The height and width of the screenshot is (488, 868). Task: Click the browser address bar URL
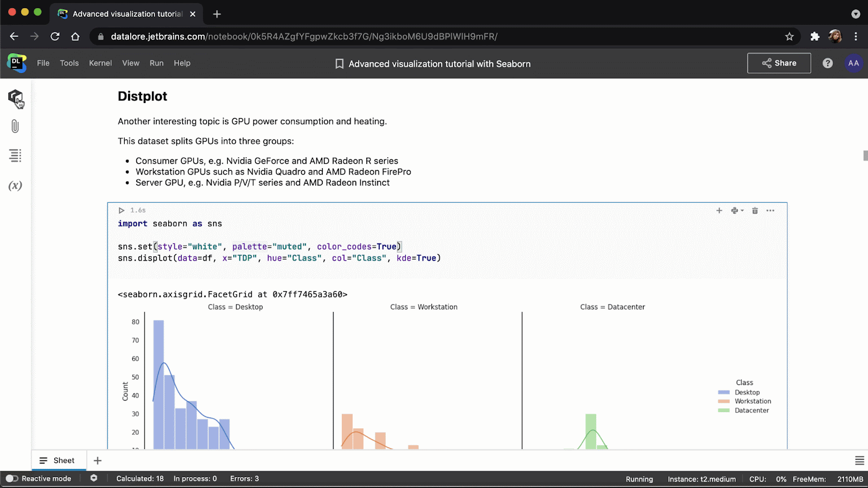304,36
